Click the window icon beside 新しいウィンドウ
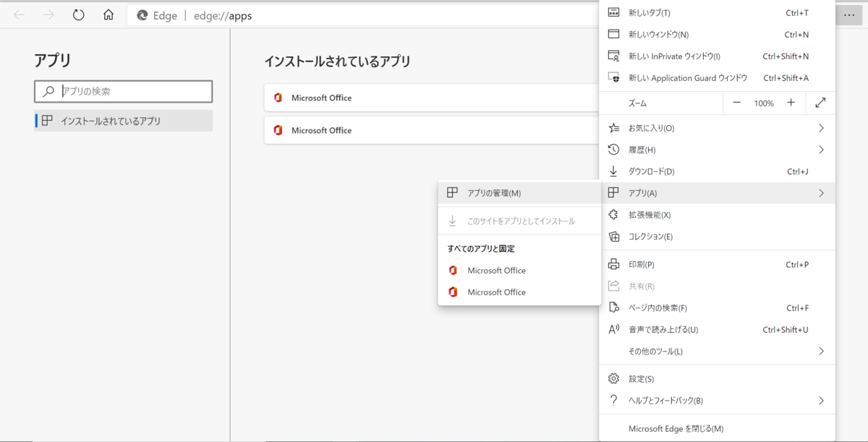868x442 pixels. [613, 34]
